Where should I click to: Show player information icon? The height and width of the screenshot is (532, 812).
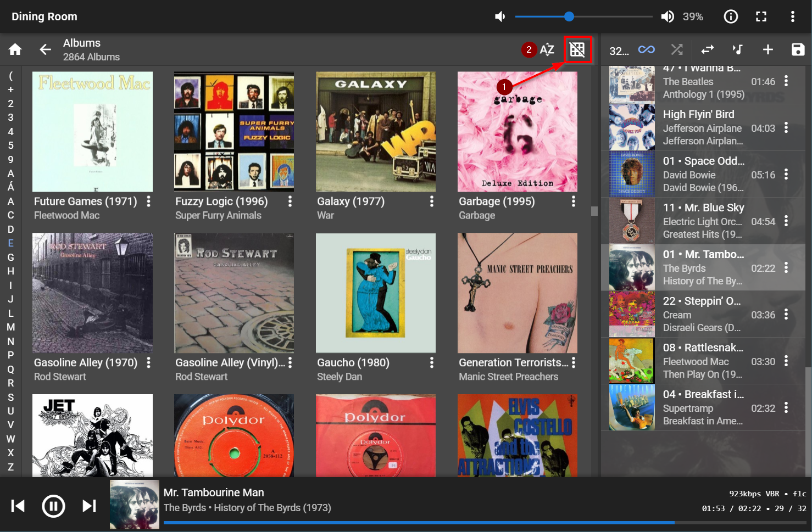[731, 16]
